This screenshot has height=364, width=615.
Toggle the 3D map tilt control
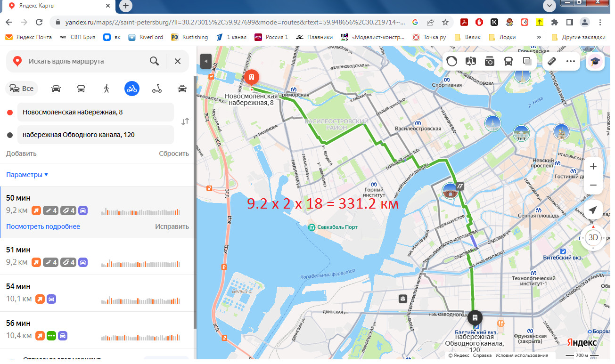pos(593,237)
